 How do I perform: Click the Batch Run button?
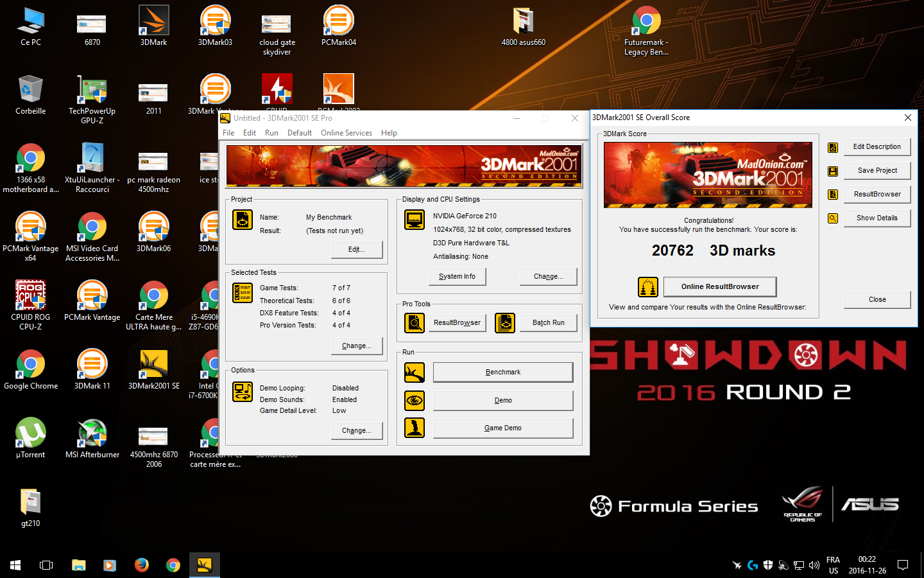tap(549, 322)
